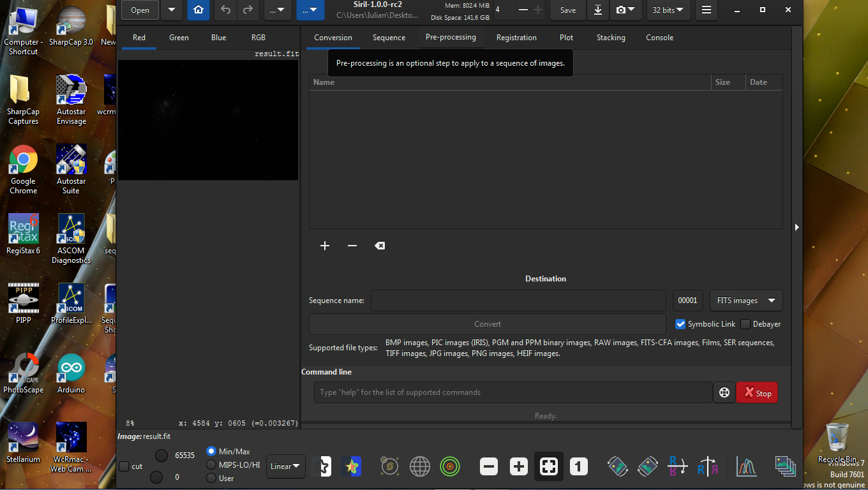Click the green concentric target icon

coord(450,466)
